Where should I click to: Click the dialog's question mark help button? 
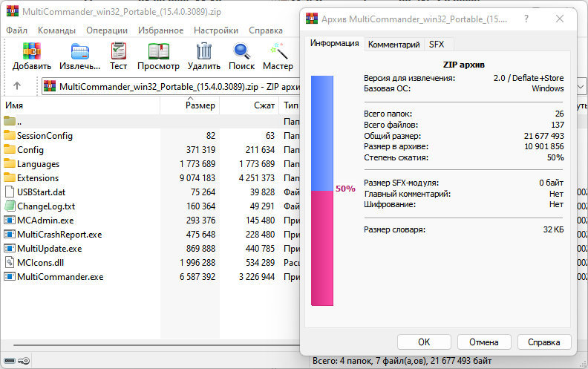pos(526,19)
